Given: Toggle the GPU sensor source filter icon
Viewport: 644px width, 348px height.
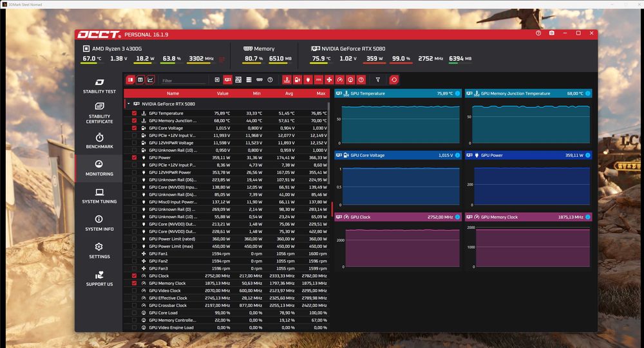Looking at the screenshot, I should [227, 80].
